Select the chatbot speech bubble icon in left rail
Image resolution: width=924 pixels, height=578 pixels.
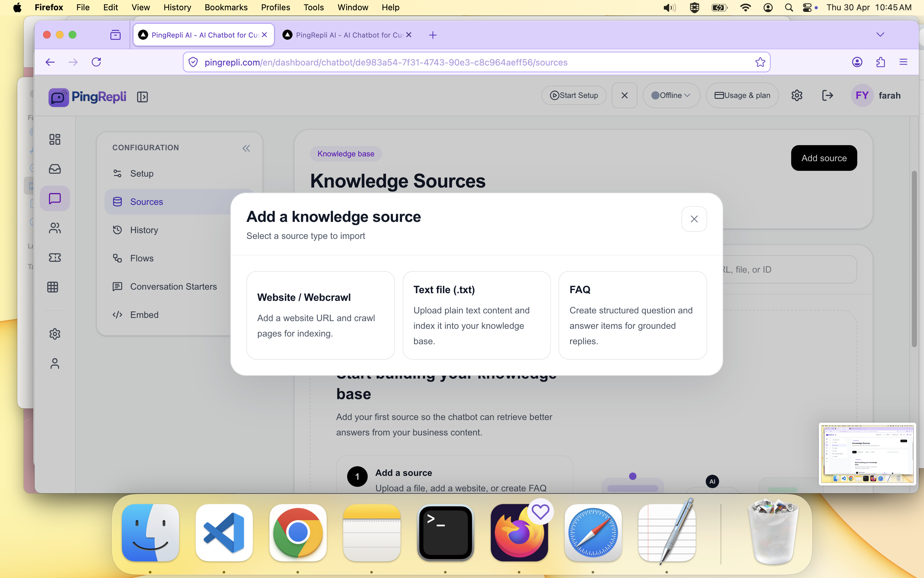coord(55,198)
